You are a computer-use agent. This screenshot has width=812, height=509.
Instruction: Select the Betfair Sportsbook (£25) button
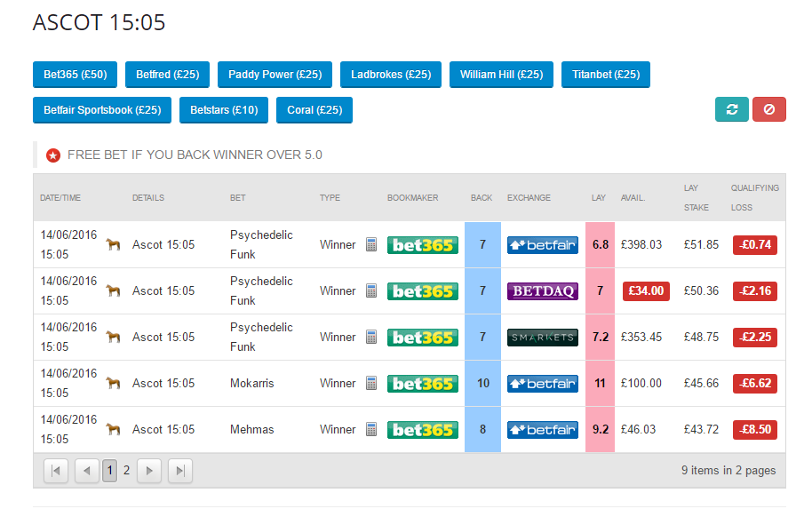102,110
